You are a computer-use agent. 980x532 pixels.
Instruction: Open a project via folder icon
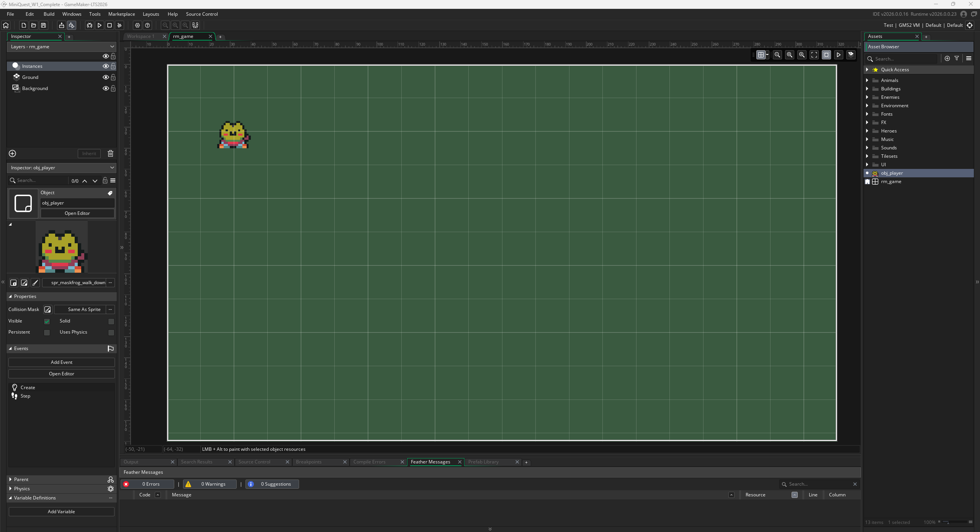(34, 25)
